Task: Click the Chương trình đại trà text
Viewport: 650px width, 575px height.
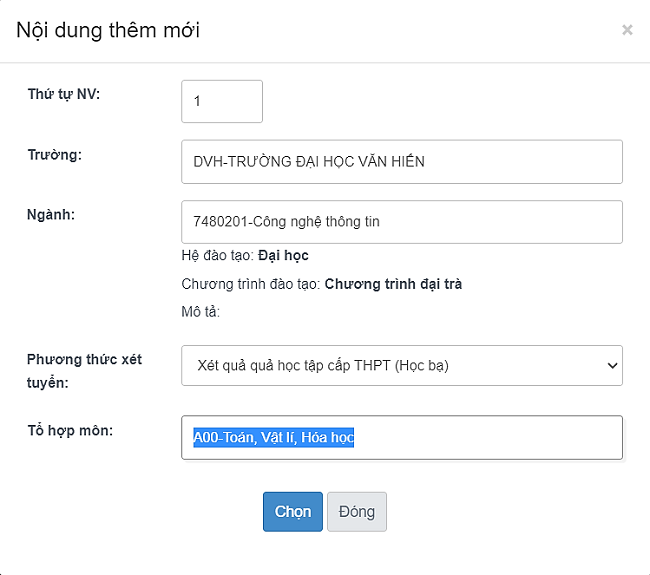Action: 393,284
